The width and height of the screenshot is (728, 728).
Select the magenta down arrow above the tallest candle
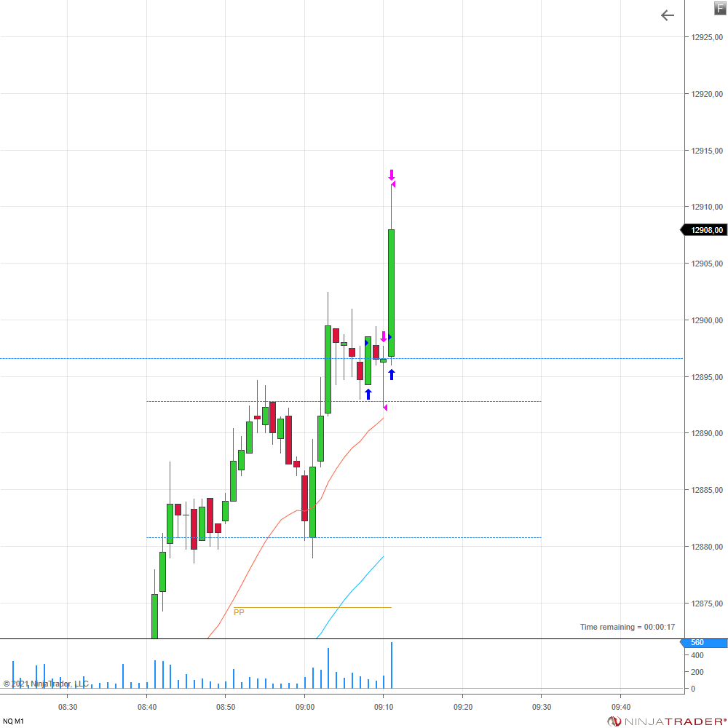click(391, 175)
